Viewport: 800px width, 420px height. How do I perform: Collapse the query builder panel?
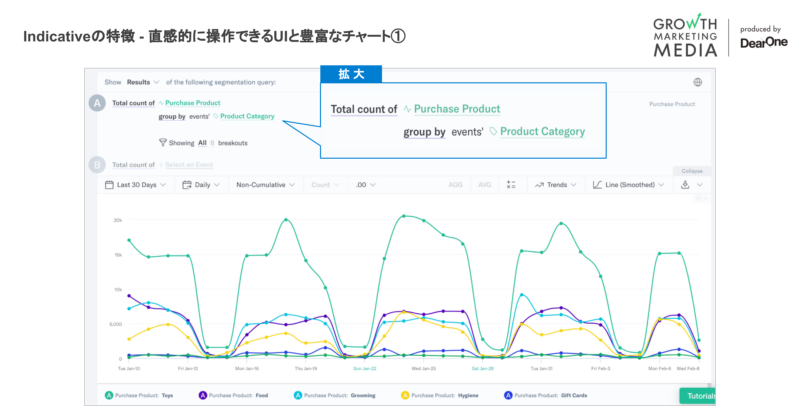(692, 171)
